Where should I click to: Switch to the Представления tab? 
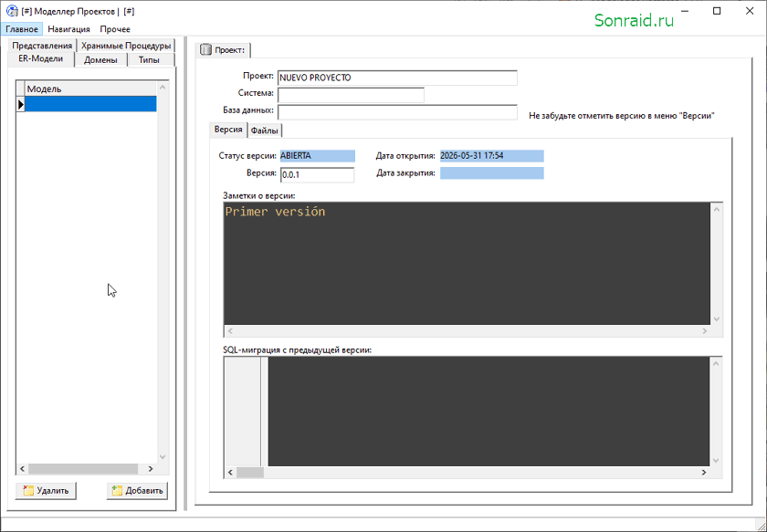click(x=42, y=46)
